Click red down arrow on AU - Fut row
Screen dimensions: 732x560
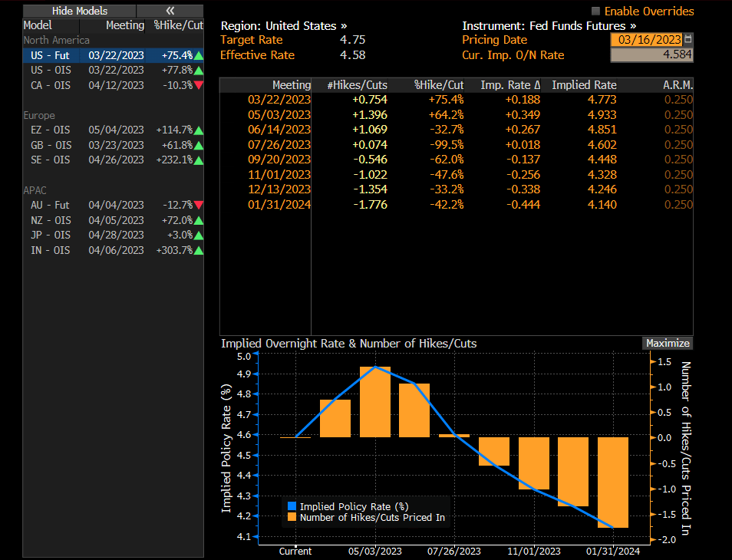tap(199, 205)
